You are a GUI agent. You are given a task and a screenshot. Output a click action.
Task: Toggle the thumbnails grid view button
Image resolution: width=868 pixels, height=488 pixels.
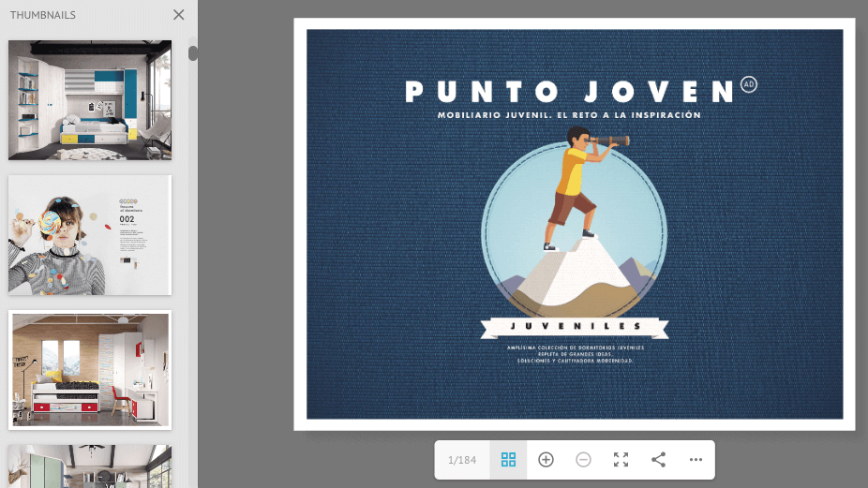[x=508, y=460]
